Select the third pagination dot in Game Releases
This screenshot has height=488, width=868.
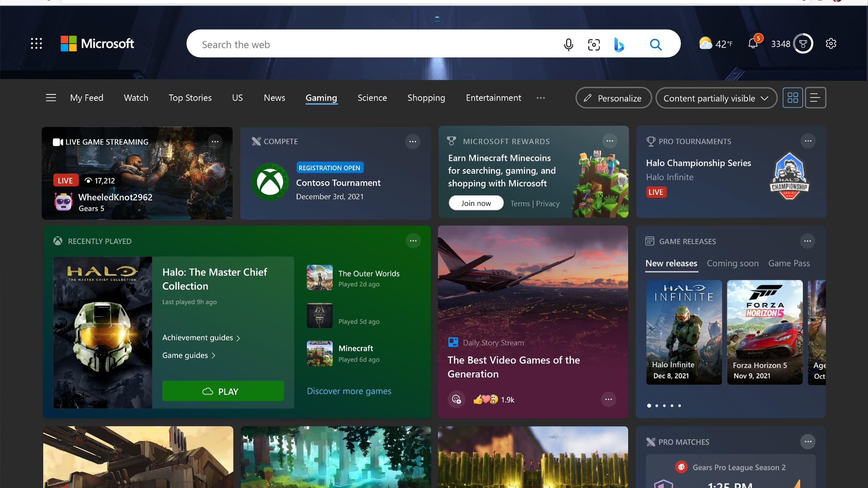point(664,405)
